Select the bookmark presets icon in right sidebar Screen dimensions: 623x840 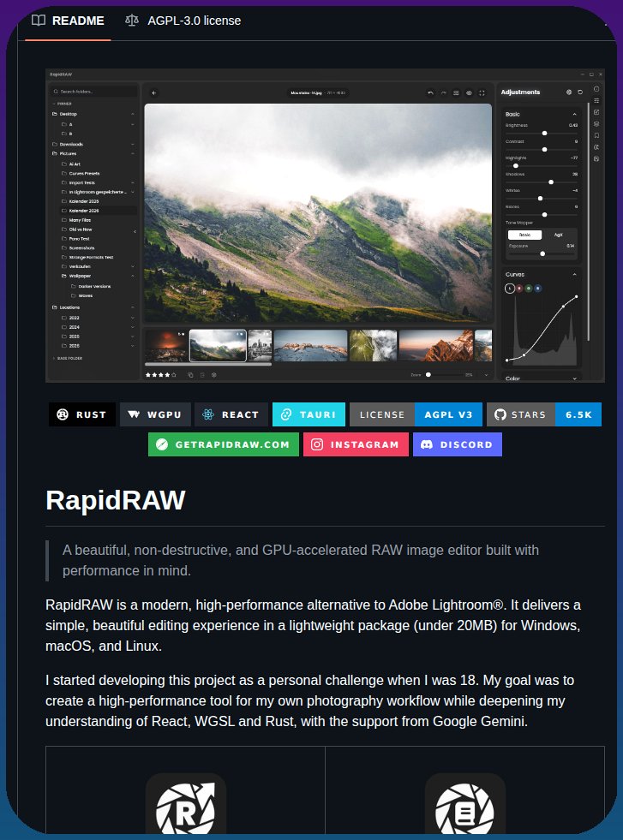596,135
